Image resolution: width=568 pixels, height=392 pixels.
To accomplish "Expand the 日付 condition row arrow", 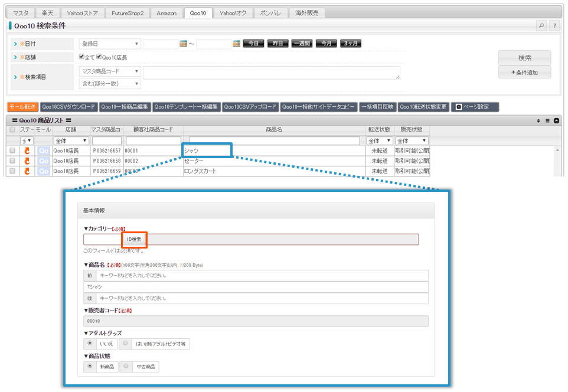I will (15, 44).
